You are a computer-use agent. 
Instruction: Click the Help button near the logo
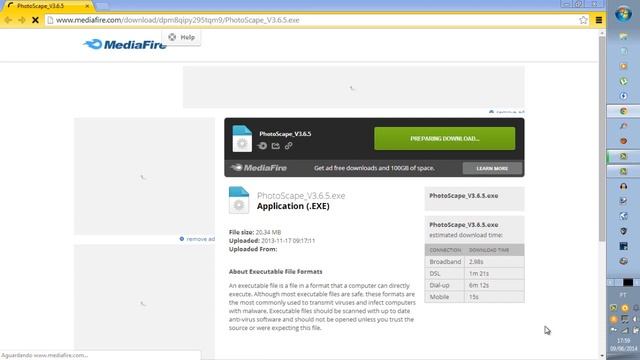(182, 37)
